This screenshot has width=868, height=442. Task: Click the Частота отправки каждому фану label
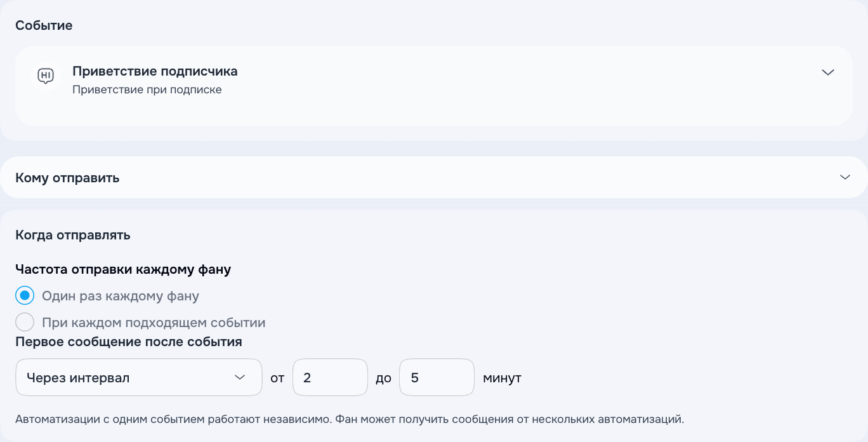(123, 269)
